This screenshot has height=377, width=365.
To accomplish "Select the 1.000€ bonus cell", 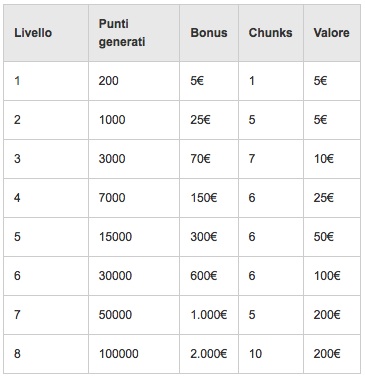I will (209, 315).
